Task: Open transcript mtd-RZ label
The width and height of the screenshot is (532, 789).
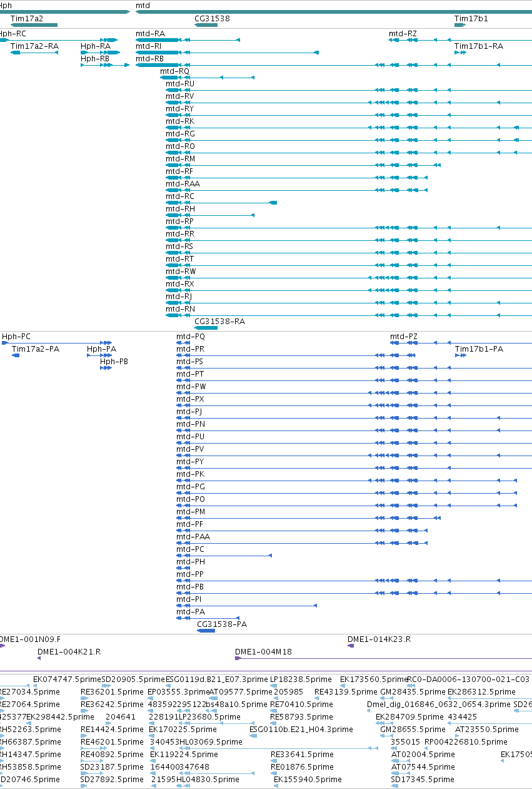Action: 403,34
